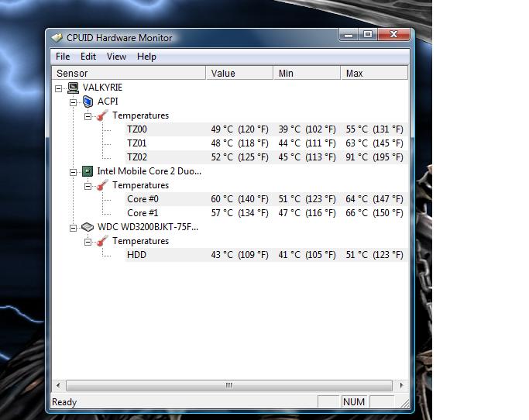Close the CPUID Hardware Monitor window
529x420 pixels.
[393, 34]
